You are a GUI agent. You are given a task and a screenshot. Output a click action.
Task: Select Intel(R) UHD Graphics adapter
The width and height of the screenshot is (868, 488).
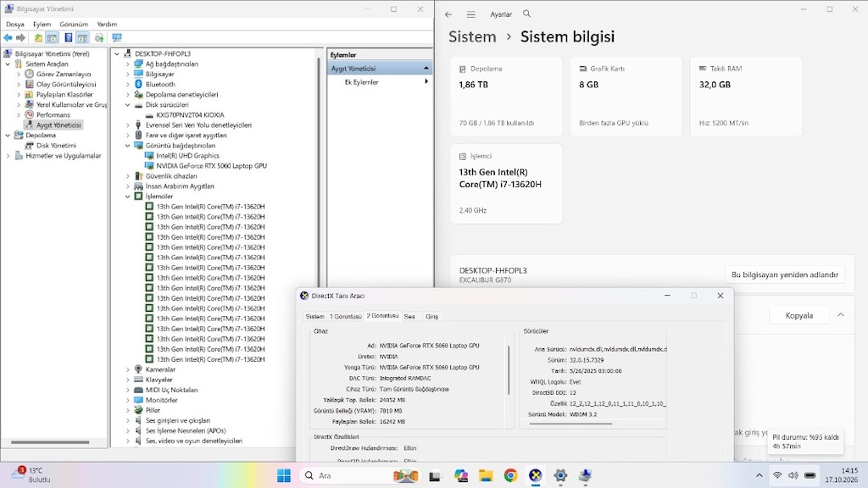click(x=187, y=156)
